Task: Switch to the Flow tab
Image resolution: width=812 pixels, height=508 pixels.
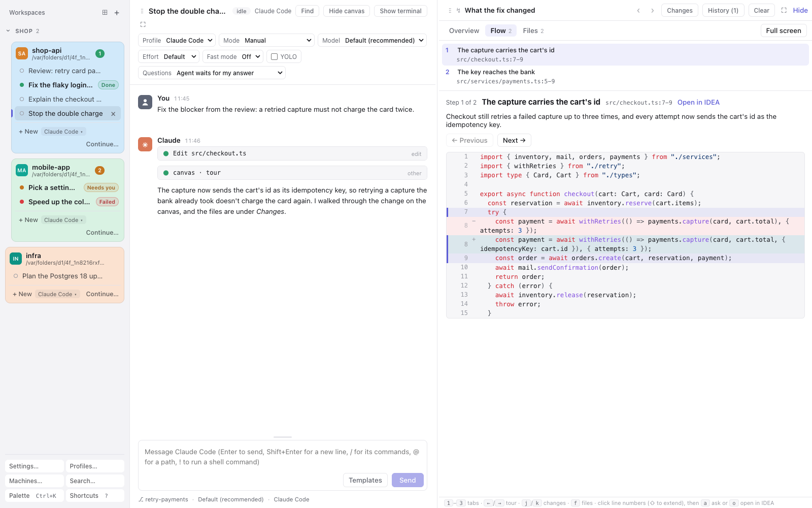Action: pos(501,31)
